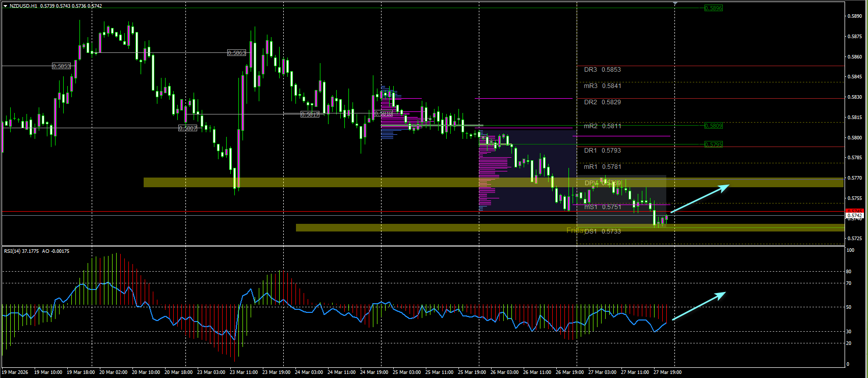Click the mR1 0.5781 pivot label

tap(602, 167)
